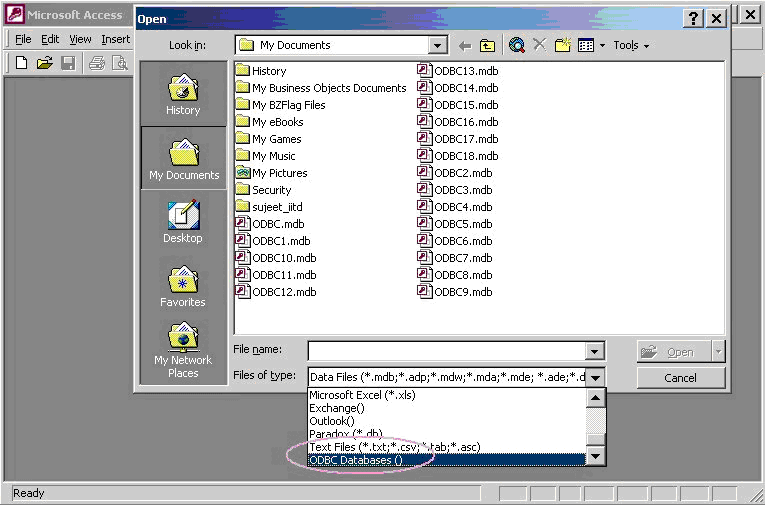This screenshot has height=505, width=765.
Task: Select the ODBC13.mdb file icon
Action: point(424,70)
